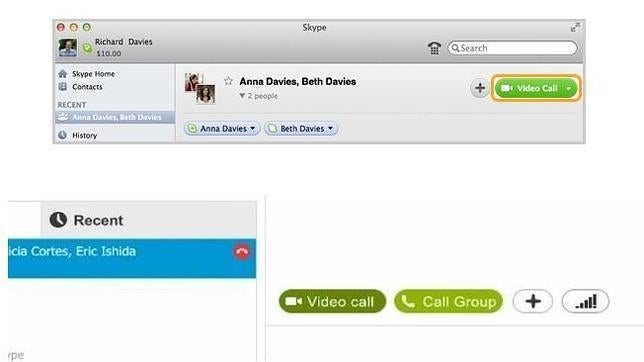Toggle full screen with the arrows icon

pos(575,28)
